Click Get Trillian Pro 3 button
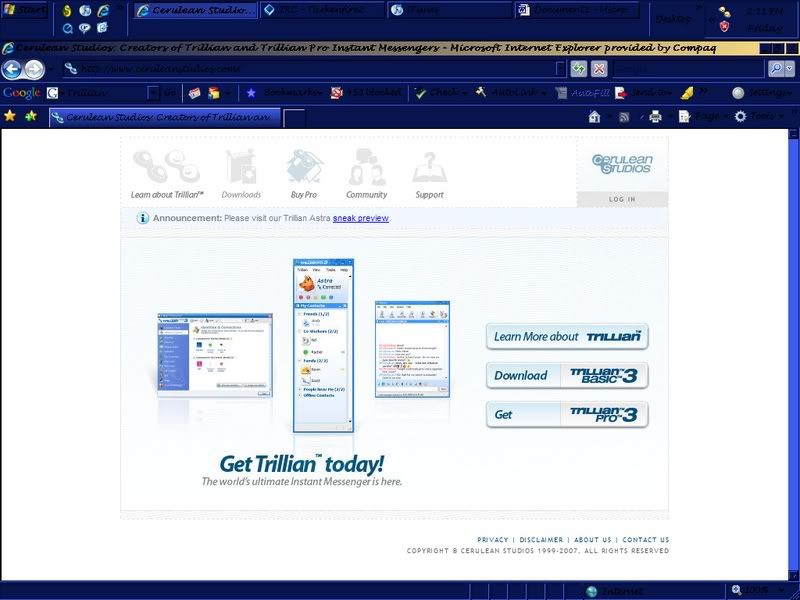 567,414
